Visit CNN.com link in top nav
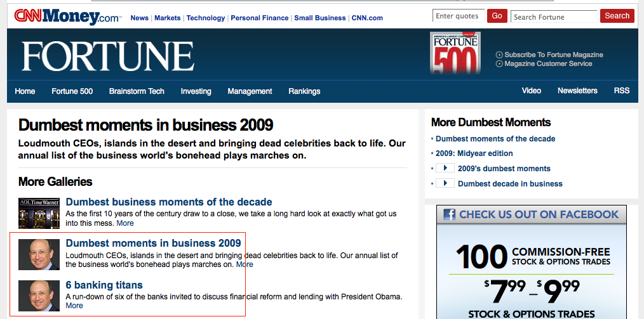 [x=367, y=18]
